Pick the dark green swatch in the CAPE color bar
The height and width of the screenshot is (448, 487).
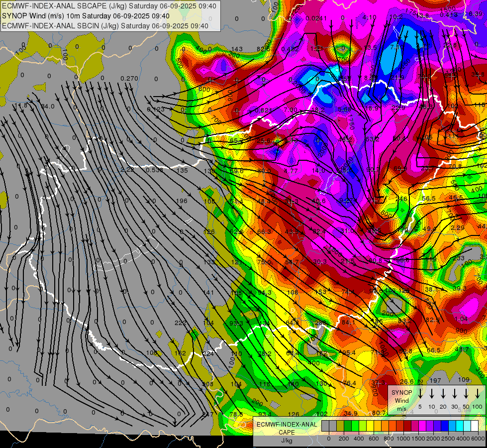(348, 426)
